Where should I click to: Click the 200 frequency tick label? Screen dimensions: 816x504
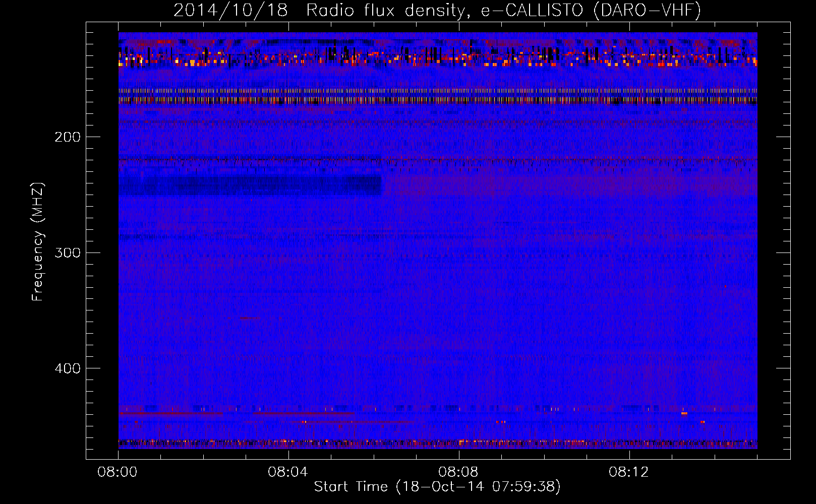(68, 137)
